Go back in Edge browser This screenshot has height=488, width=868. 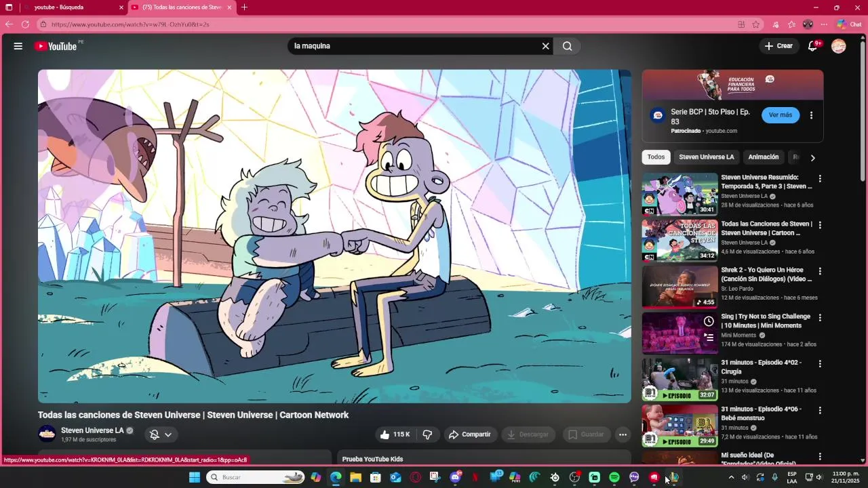9,24
